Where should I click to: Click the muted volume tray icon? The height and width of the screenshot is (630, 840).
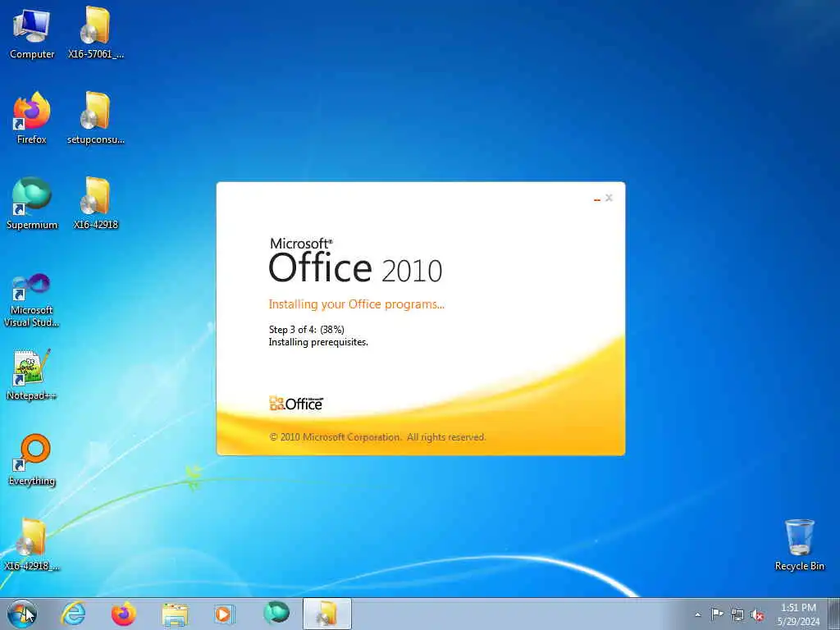point(757,614)
